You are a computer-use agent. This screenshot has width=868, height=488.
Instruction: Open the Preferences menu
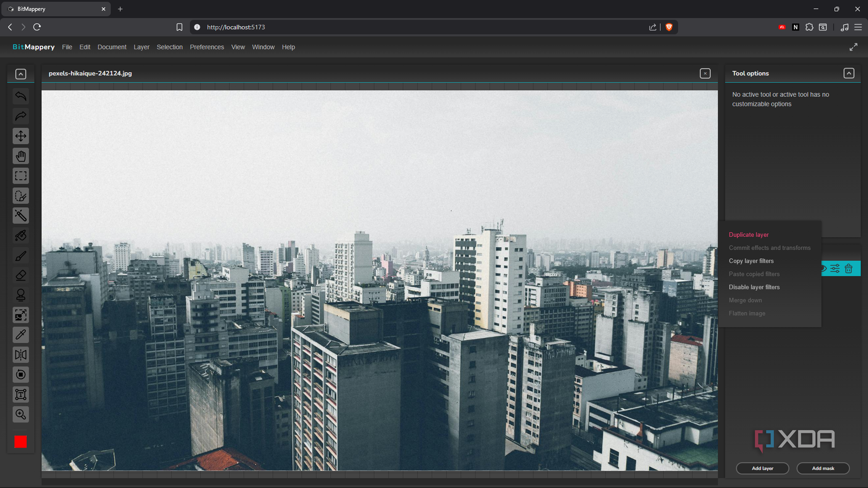pyautogui.click(x=207, y=47)
